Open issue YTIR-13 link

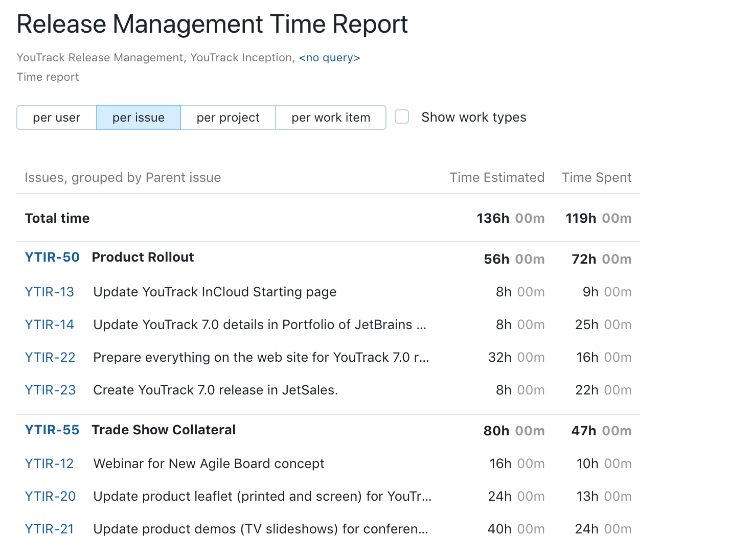(x=50, y=292)
